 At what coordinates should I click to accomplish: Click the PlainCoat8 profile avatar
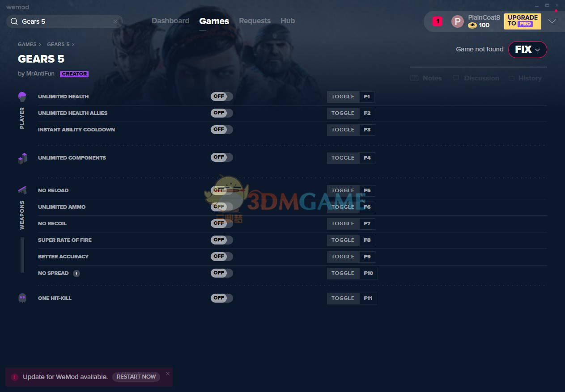(457, 21)
